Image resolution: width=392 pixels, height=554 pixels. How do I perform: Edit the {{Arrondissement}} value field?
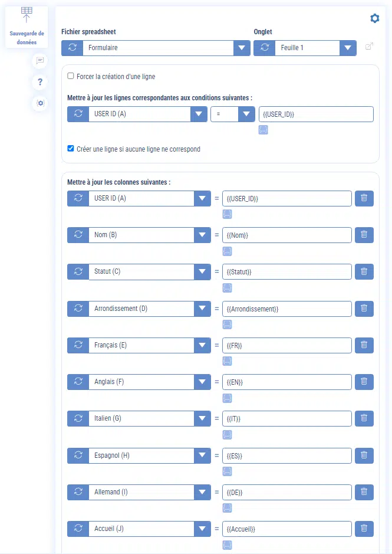point(286,309)
